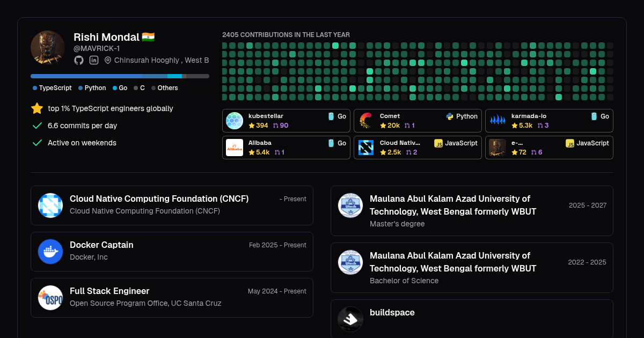This screenshot has width=644, height=338.
Task: Click the kubestellar repository logo
Action: coord(235,121)
